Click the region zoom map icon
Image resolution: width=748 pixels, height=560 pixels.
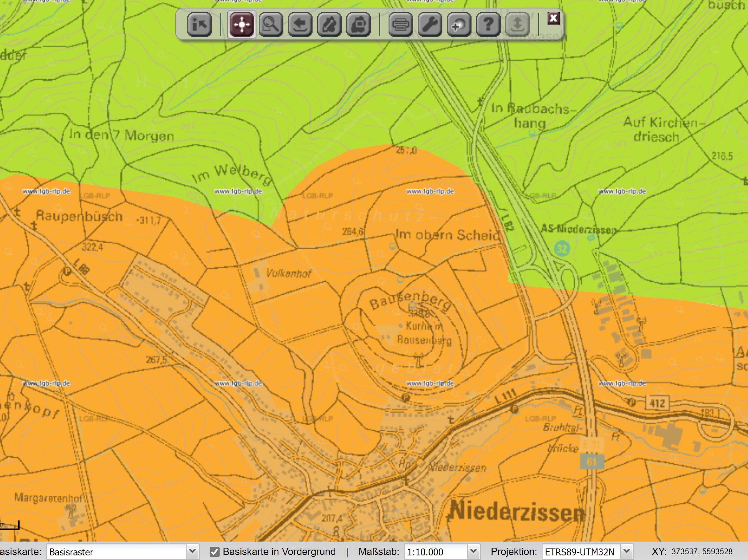tap(358, 25)
